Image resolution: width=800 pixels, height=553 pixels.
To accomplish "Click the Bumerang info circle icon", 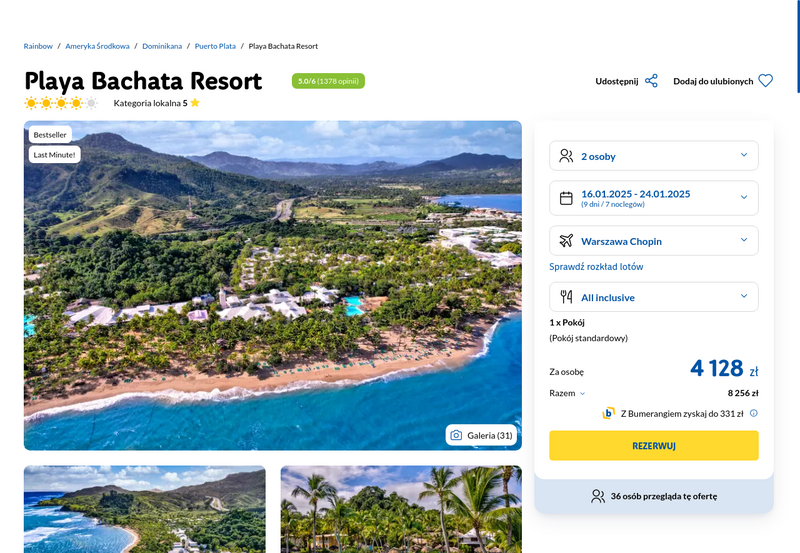I will coord(754,413).
